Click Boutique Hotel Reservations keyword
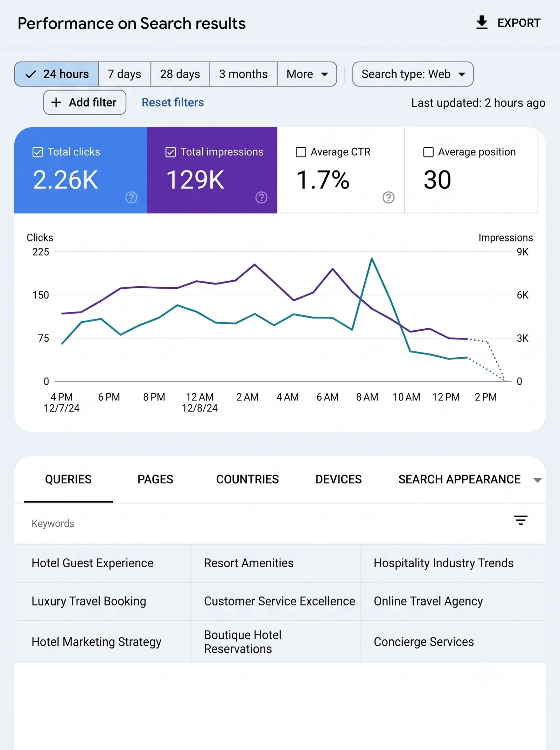560x750 pixels. tap(243, 642)
